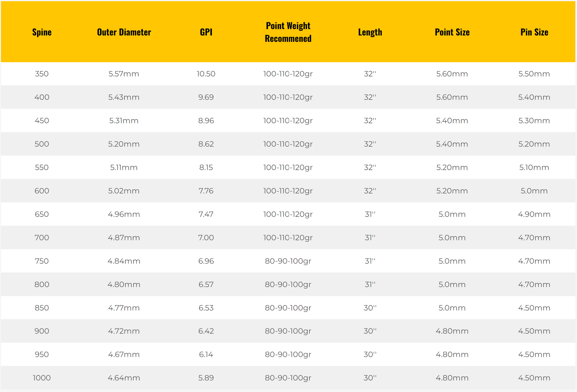Click the GPI column header
The image size is (577, 392).
pyautogui.click(x=206, y=32)
